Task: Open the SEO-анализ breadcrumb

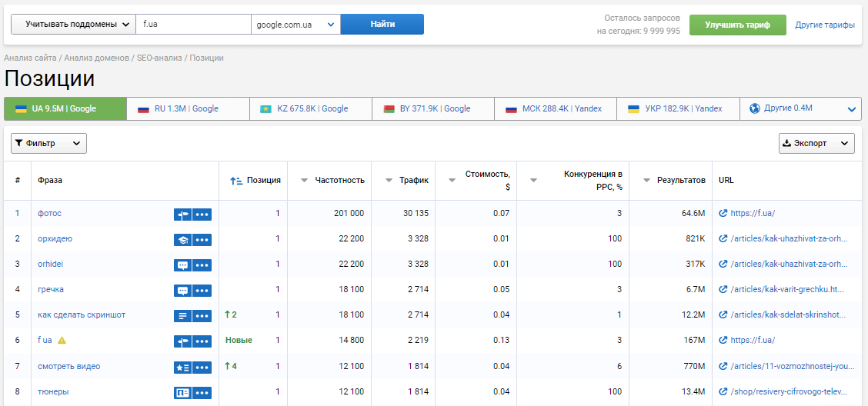Action: point(159,58)
